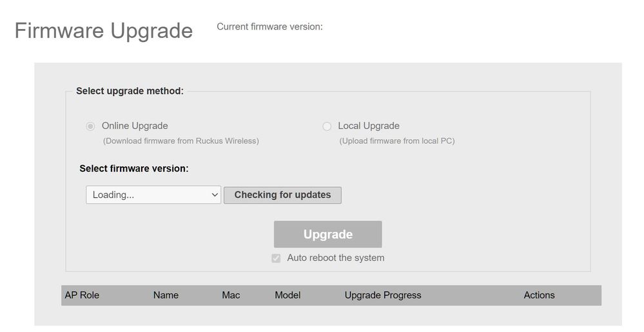The image size is (644, 332).
Task: Click the AP Role column header
Action: 82,295
